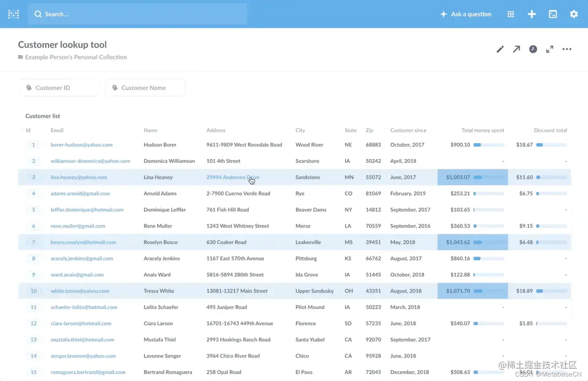Open the three-dot more options menu
The height and width of the screenshot is (381, 588).
point(567,49)
